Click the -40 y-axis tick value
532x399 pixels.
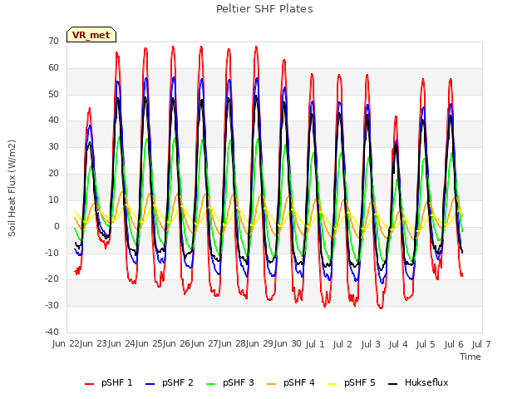coord(52,332)
